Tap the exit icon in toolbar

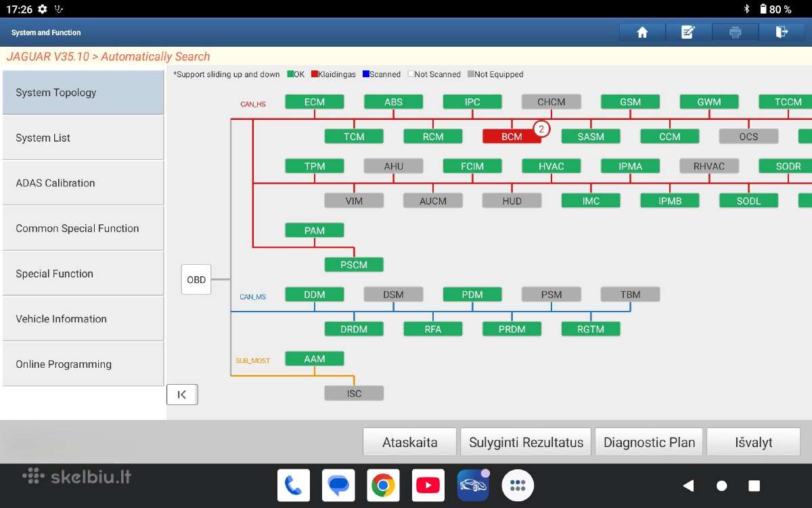tap(782, 33)
